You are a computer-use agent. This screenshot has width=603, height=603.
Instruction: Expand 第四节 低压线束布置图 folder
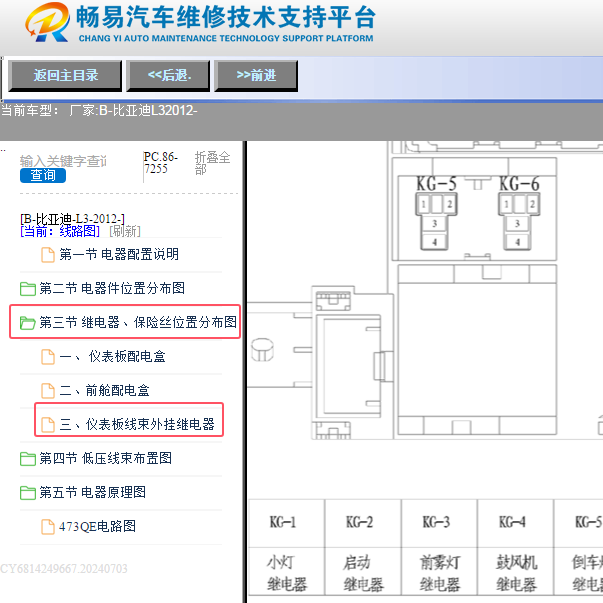[x=105, y=458]
